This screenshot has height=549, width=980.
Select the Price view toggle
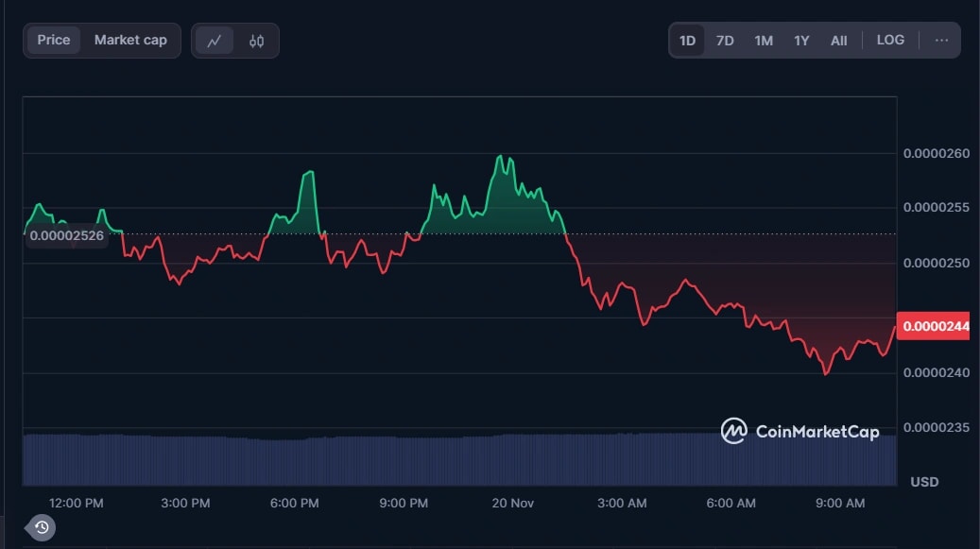54,40
